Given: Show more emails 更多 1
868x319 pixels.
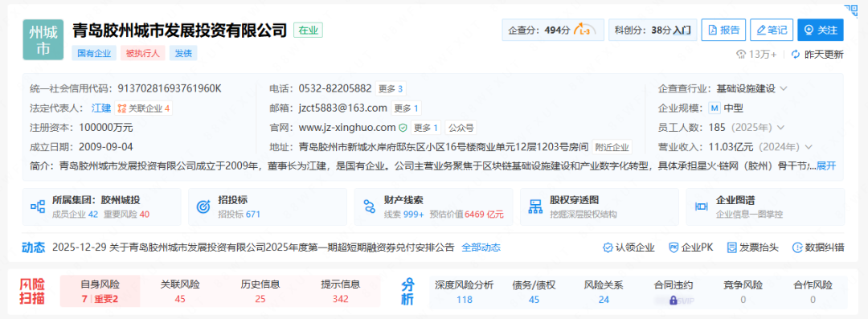Looking at the screenshot, I should tap(407, 108).
